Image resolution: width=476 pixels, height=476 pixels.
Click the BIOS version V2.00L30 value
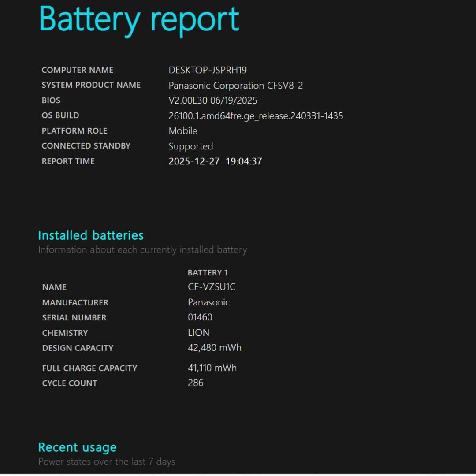pyautogui.click(x=212, y=100)
